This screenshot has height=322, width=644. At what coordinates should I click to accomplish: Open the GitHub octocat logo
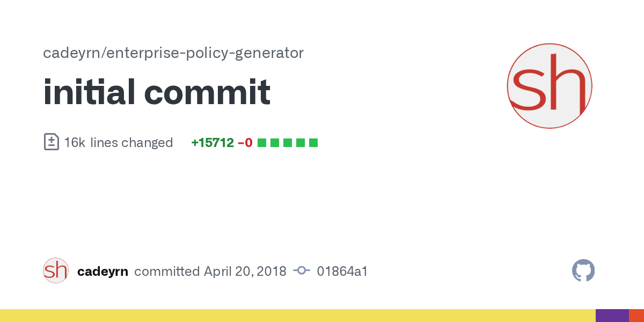[583, 270]
